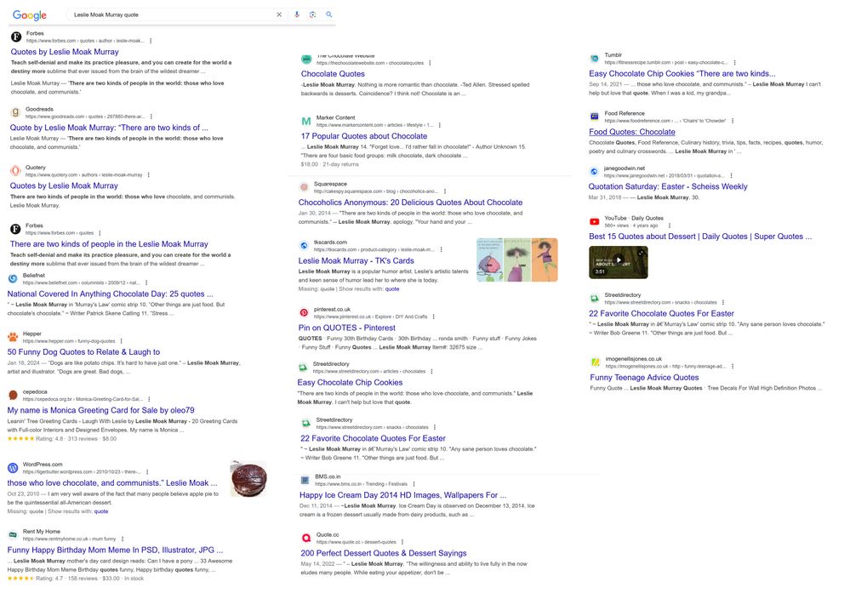Screen dimensions: 850x616
Task: Open Funny Teenage Advice Quotes link
Action: [x=645, y=378]
